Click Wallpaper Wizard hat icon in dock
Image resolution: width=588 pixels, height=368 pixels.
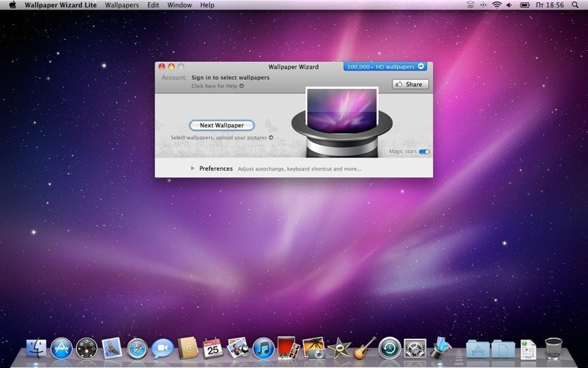pyautogui.click(x=440, y=347)
